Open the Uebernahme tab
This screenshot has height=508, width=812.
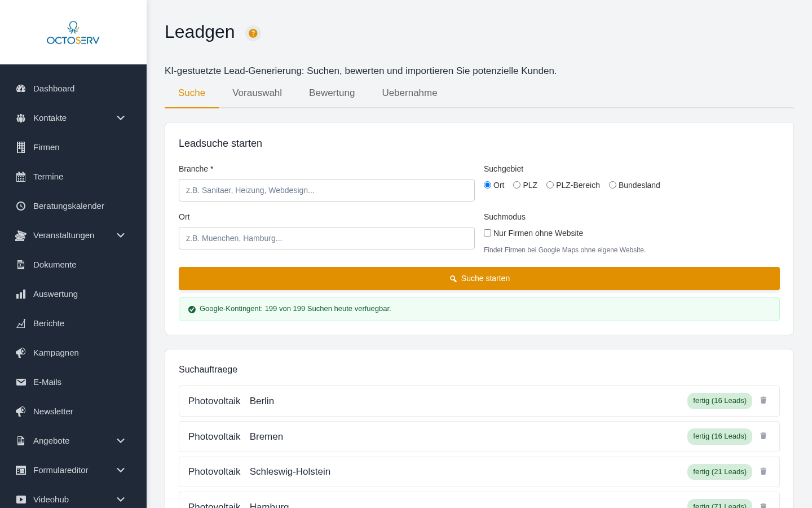(409, 93)
